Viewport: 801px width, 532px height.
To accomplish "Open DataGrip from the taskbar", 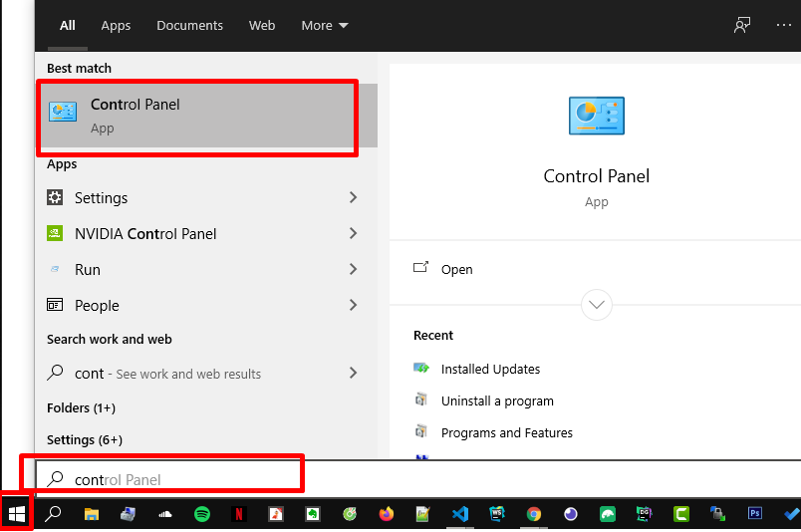I will (x=645, y=514).
